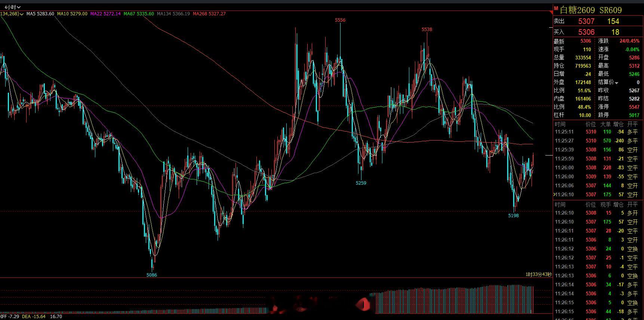This screenshot has height=320, width=644.
Task: Click the 速涨 value -0.04%
Action: tap(632, 49)
